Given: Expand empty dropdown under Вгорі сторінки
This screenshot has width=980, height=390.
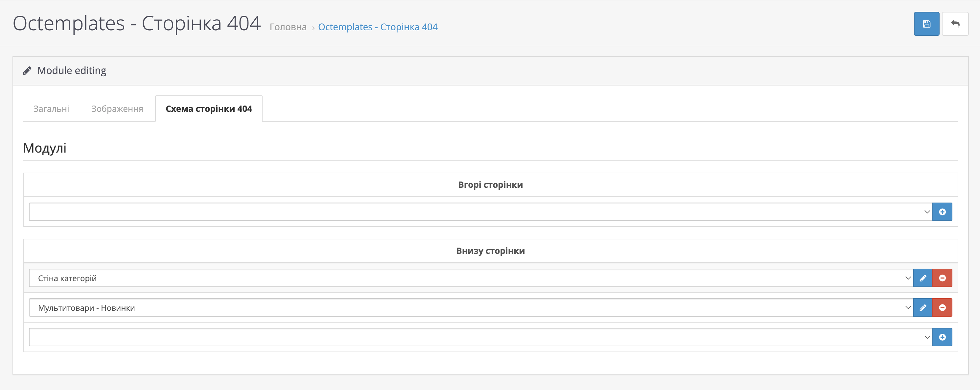Looking at the screenshot, I should (480, 212).
